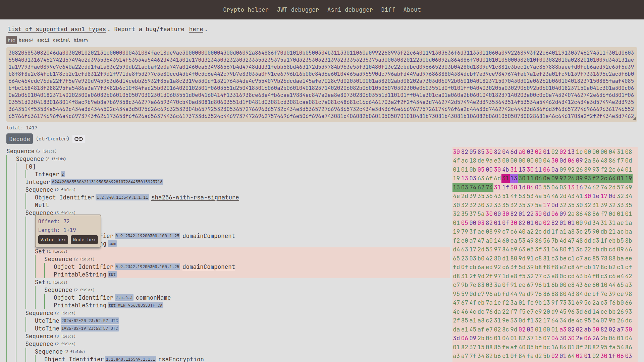Open the JWT debugger page
Viewport: 644px width, 362px height.
pyautogui.click(x=298, y=10)
